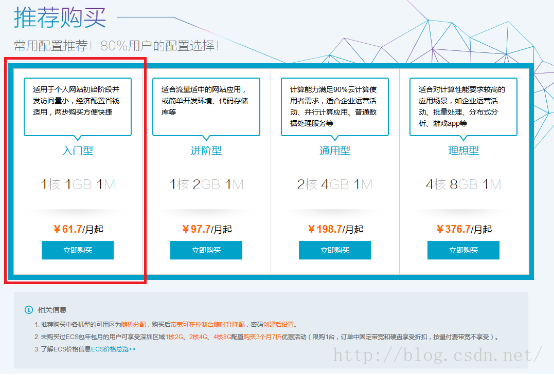Click the ¥198.7/月起 price
Image resolution: width=554 pixels, height=375 pixels.
tap(335, 229)
